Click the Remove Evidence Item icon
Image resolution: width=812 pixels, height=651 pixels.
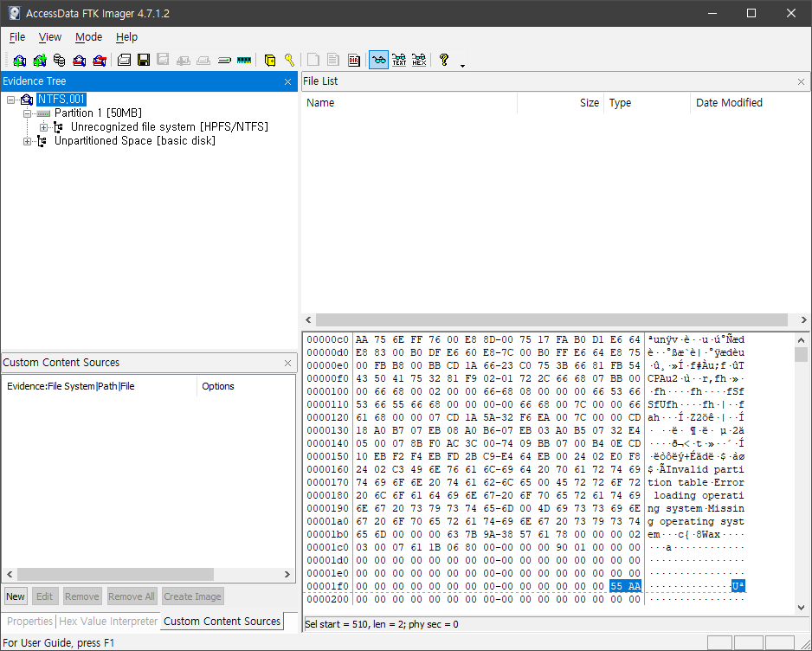[80, 60]
